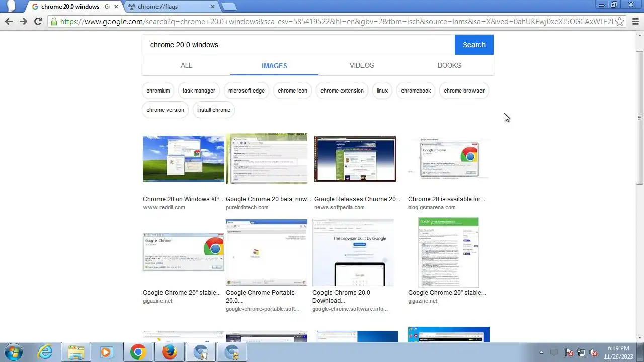Visit the google-chrome.software.info source link
The height and width of the screenshot is (362, 644).
[350, 309]
